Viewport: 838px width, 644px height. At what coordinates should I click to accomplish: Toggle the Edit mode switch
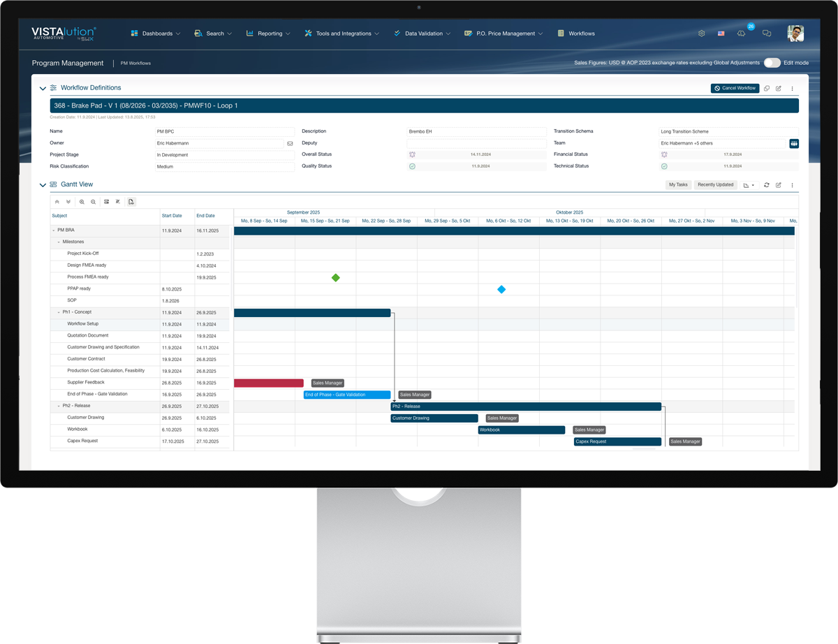772,62
